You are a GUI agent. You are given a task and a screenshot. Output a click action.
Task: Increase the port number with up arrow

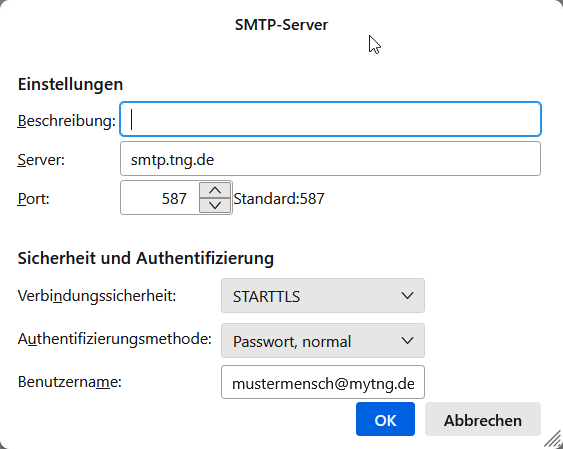coord(215,190)
